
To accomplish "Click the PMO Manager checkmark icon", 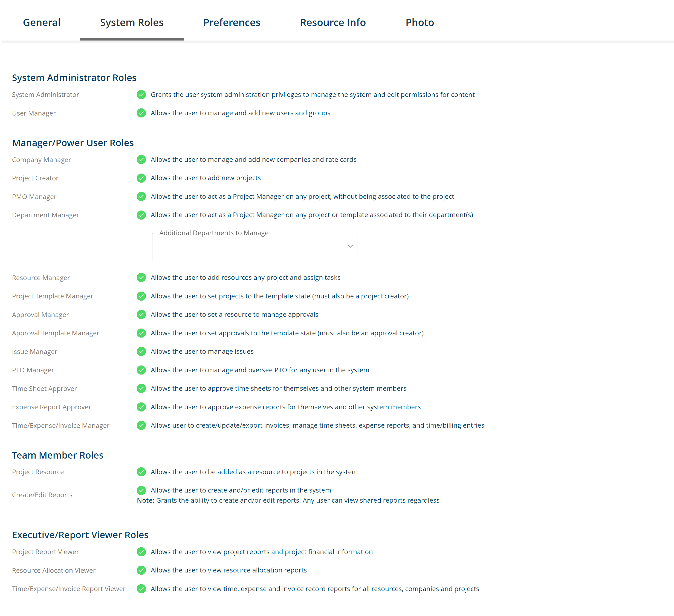I will point(141,197).
